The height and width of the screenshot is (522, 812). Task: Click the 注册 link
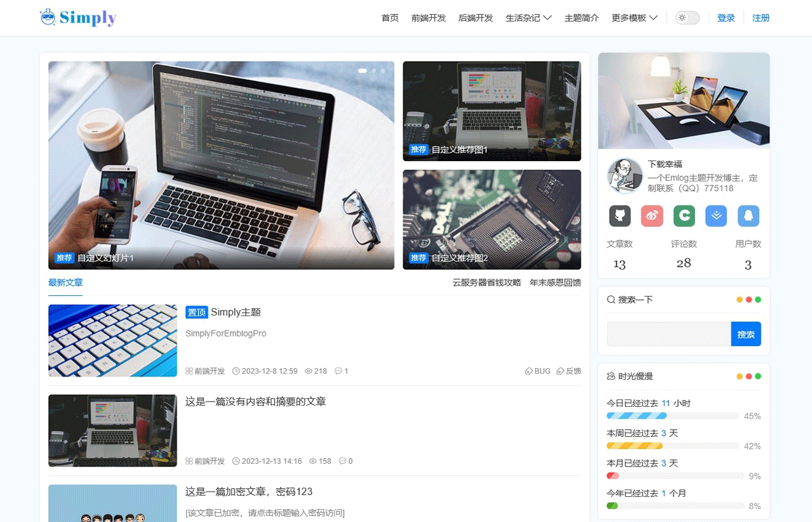[761, 18]
